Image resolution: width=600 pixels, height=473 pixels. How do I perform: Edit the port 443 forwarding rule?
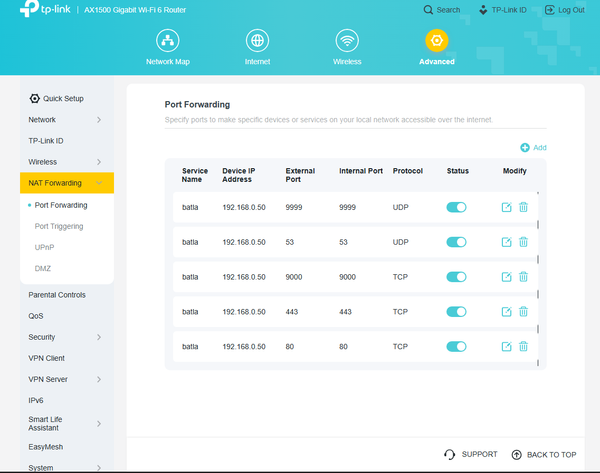(x=506, y=311)
